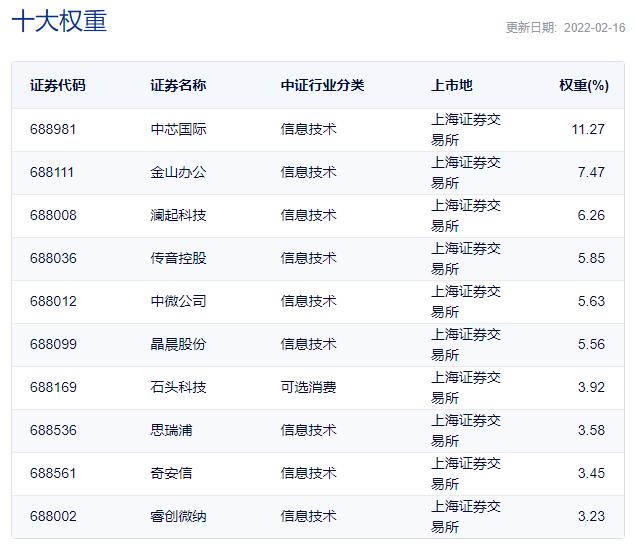
Task: Open security code 688981
Action: click(x=53, y=130)
